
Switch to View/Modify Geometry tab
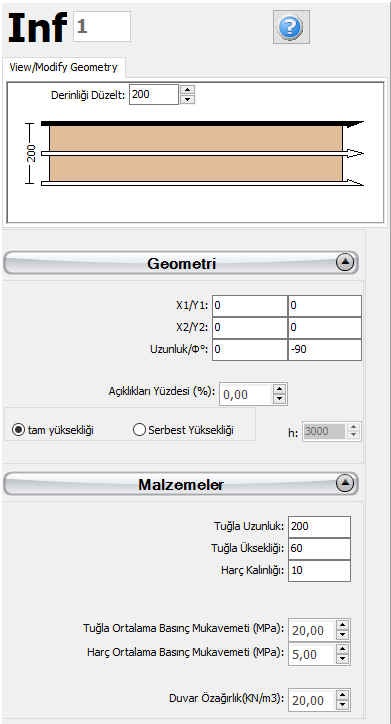[x=63, y=67]
